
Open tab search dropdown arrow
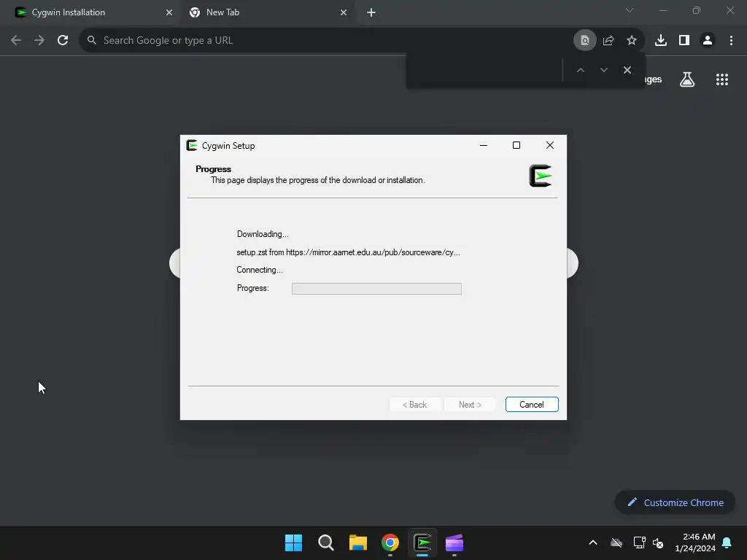[x=630, y=10]
